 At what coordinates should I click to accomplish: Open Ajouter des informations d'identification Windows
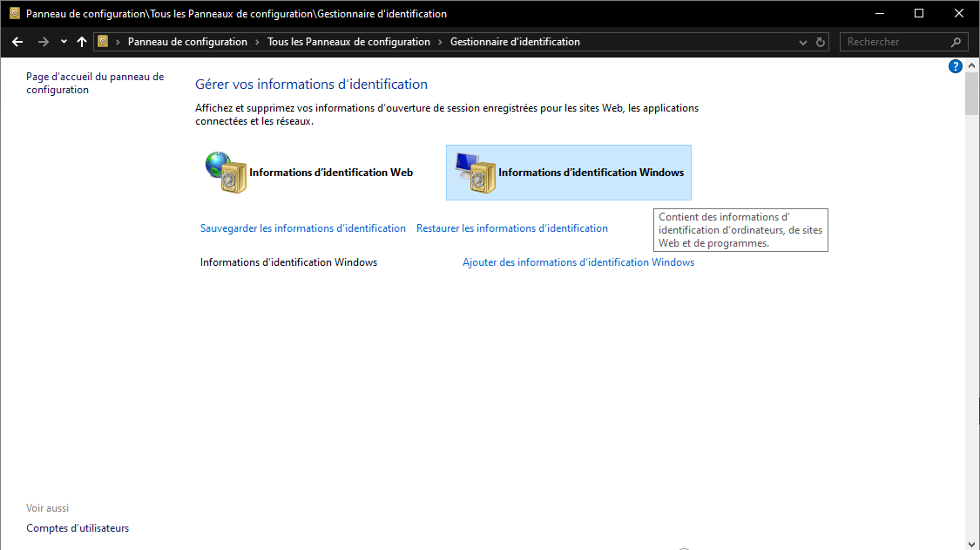pos(578,262)
